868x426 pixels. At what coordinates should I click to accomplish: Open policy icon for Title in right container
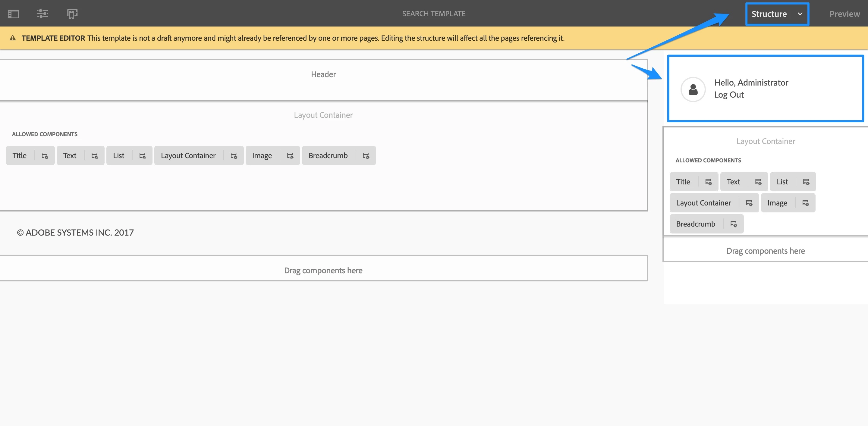708,182
